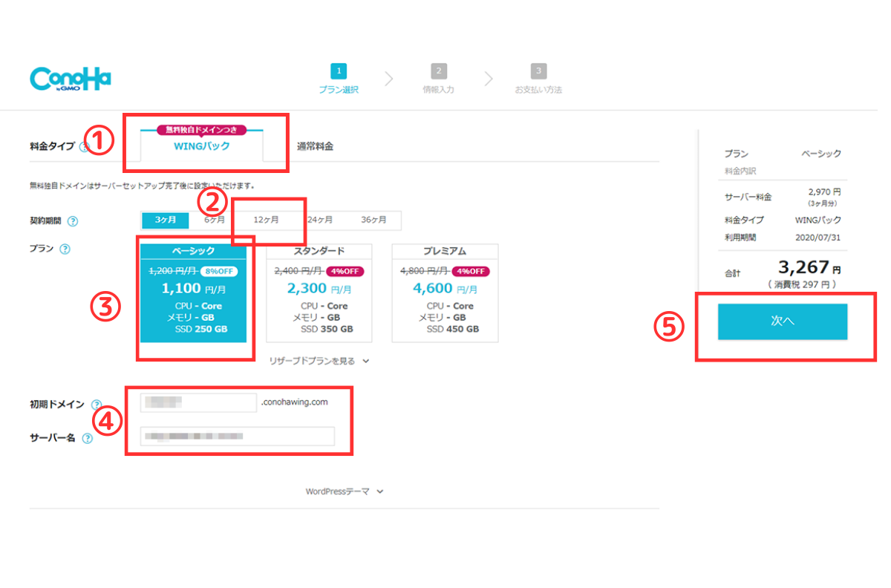Expand リザーブドプランを見る section

[319, 361]
